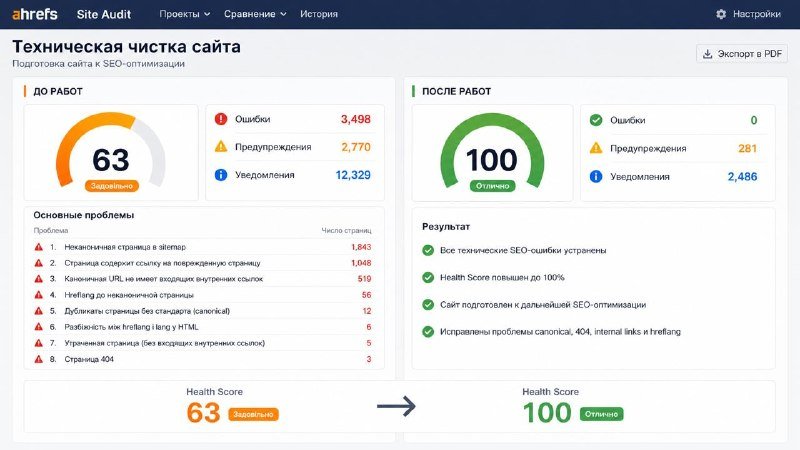Click warning icon for issue number 6
The image size is (800, 450).
[38, 327]
